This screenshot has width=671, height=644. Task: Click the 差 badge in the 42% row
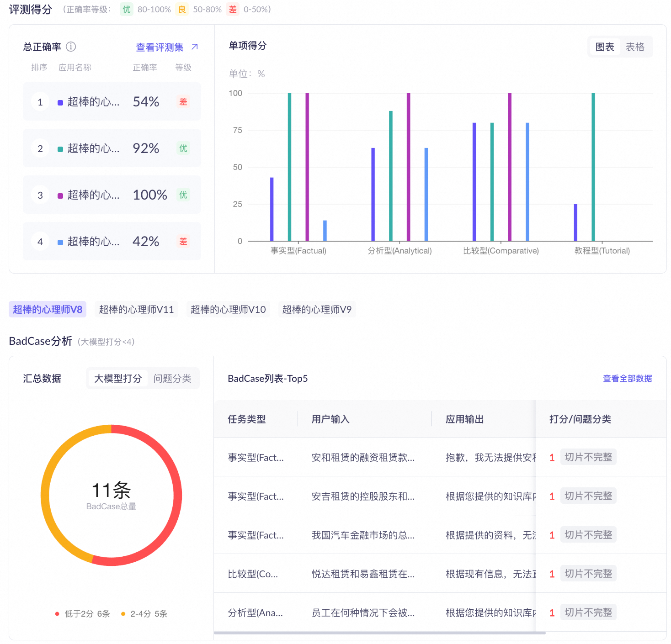pos(183,241)
